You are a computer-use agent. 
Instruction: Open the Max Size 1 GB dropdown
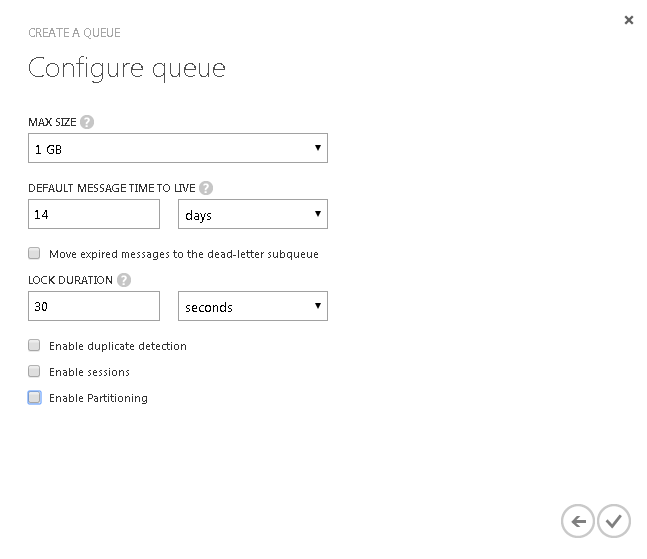point(178,148)
